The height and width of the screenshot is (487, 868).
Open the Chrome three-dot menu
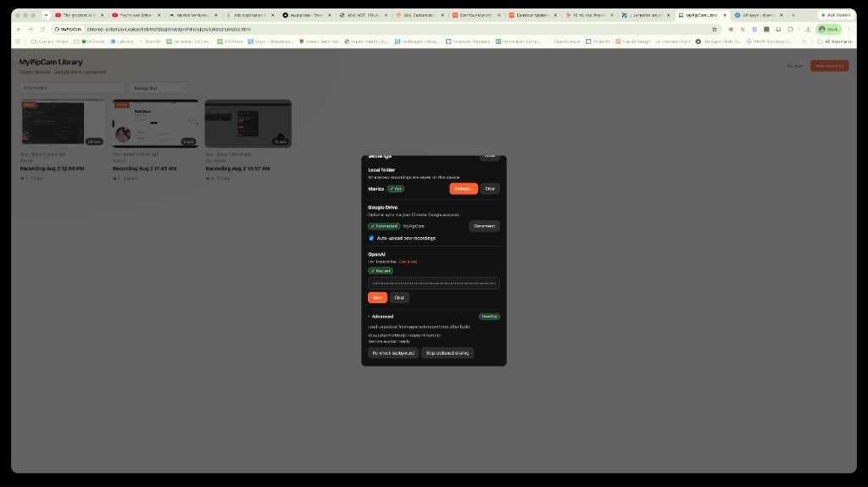849,30
